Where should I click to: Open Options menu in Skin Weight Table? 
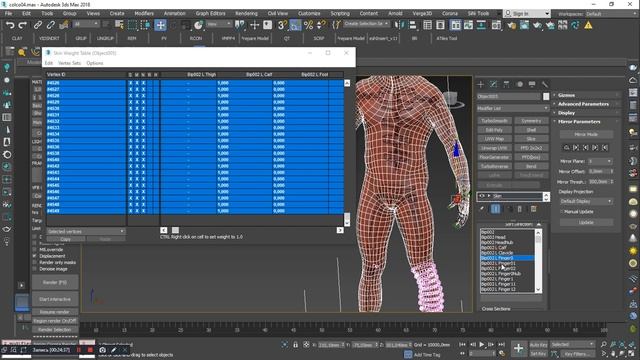pos(95,63)
